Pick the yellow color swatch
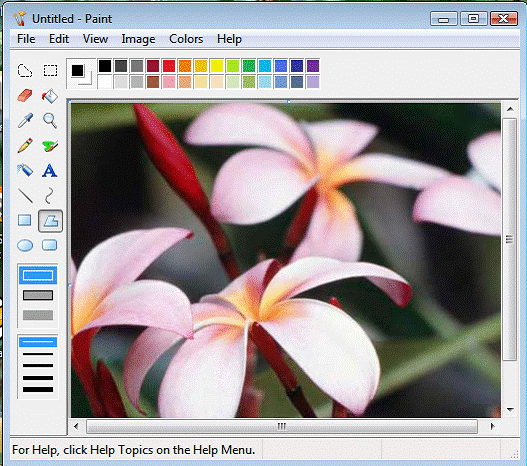Image resolution: width=527 pixels, height=466 pixels. pos(217,66)
